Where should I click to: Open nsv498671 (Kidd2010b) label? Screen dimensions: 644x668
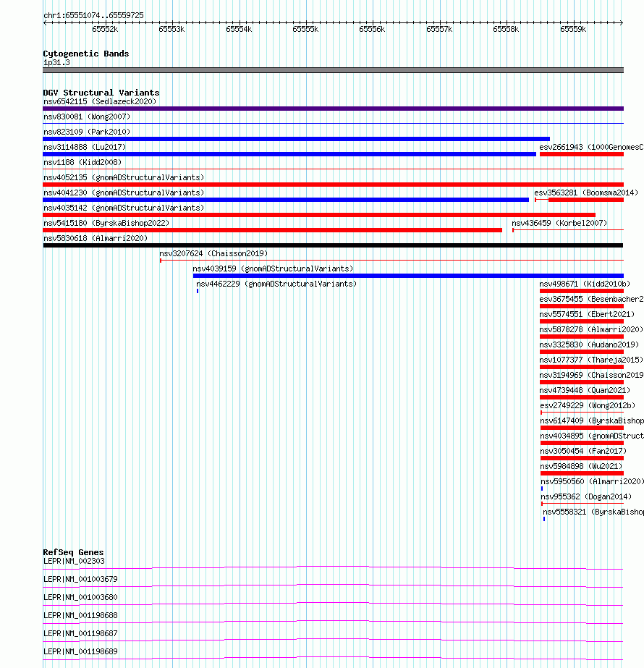pyautogui.click(x=585, y=284)
